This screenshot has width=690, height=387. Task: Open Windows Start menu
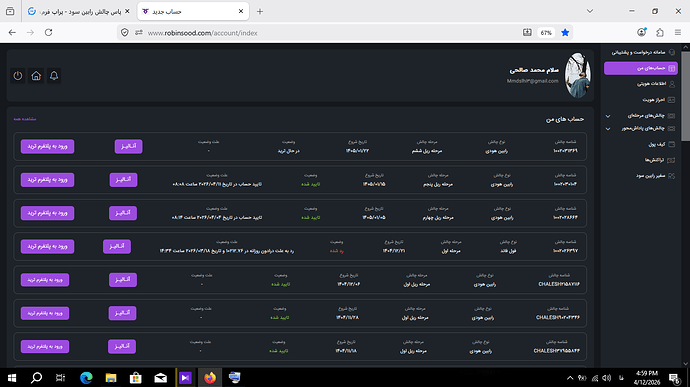click(x=12, y=378)
